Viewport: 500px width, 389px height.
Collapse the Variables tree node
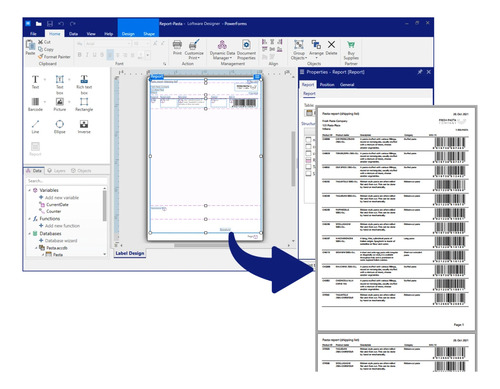tap(29, 190)
